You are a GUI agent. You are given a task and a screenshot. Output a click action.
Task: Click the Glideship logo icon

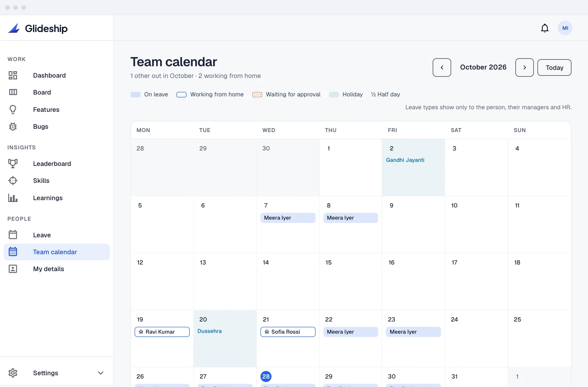(14, 28)
